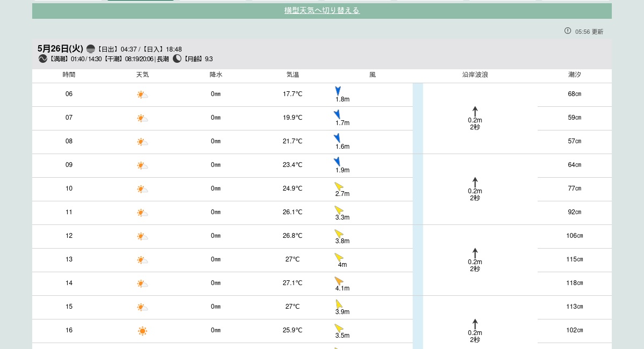The image size is (644, 349).
Task: Click the wave arrow in the 06-08 block
Action: coord(475,112)
